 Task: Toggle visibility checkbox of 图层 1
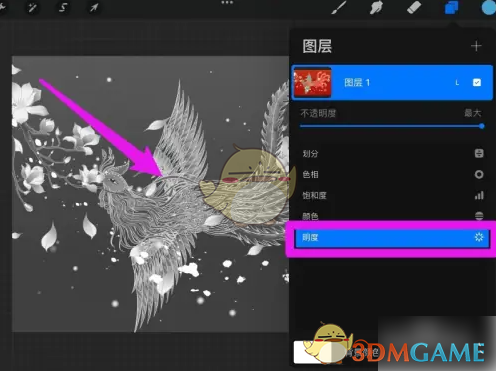[477, 82]
